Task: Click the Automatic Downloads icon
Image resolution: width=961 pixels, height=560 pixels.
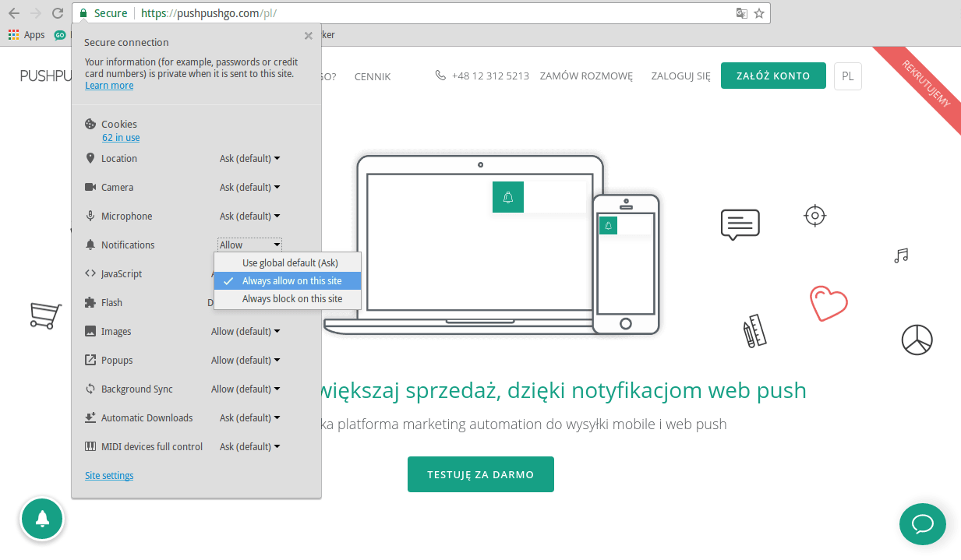Action: tap(90, 417)
